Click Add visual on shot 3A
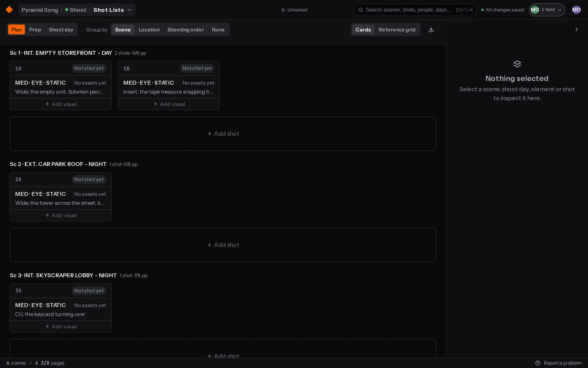Viewport: 588px width, 368px height. [61, 326]
